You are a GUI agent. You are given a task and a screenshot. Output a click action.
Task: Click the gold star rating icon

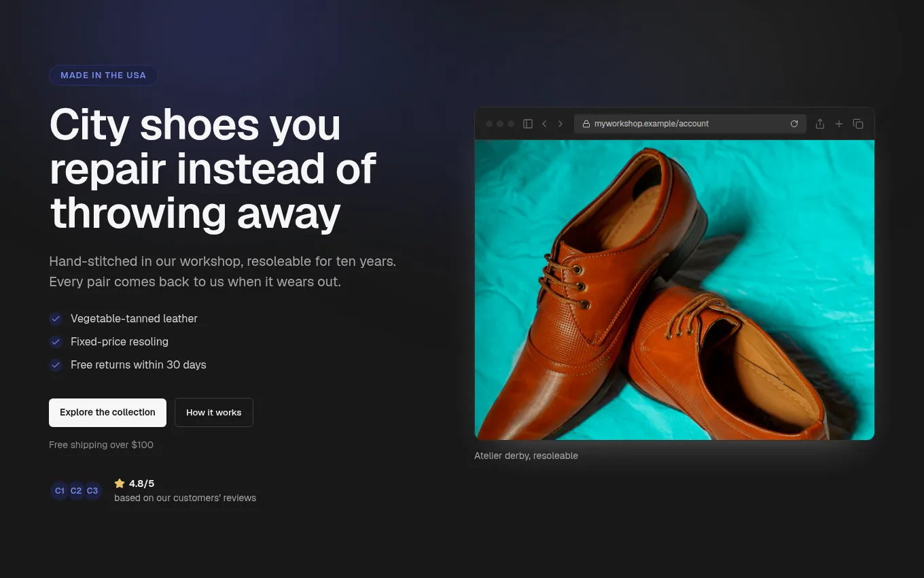[x=120, y=483]
